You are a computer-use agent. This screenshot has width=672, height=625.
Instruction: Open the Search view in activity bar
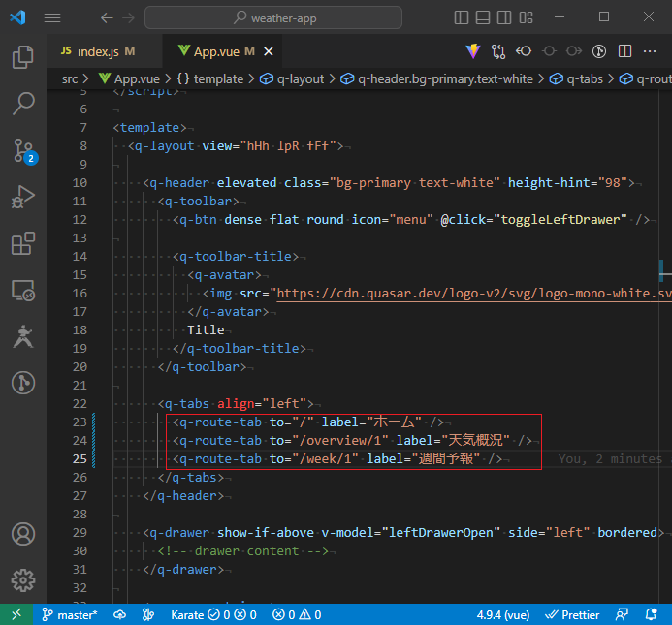point(22,104)
